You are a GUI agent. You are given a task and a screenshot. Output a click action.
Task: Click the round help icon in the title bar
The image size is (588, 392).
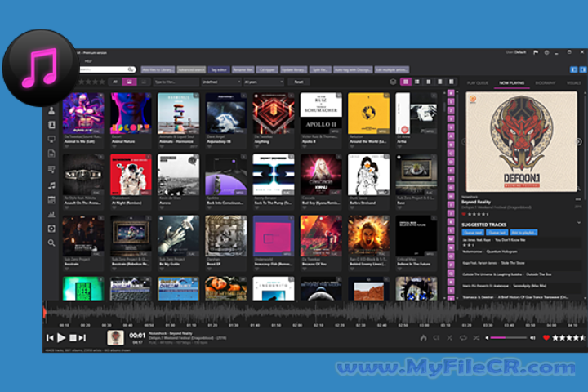coord(546,52)
